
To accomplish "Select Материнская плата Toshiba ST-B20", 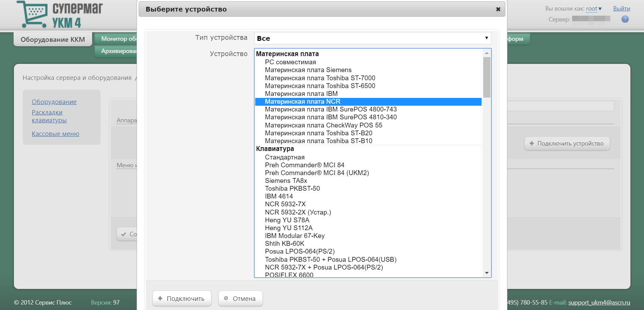I will 368,133.
